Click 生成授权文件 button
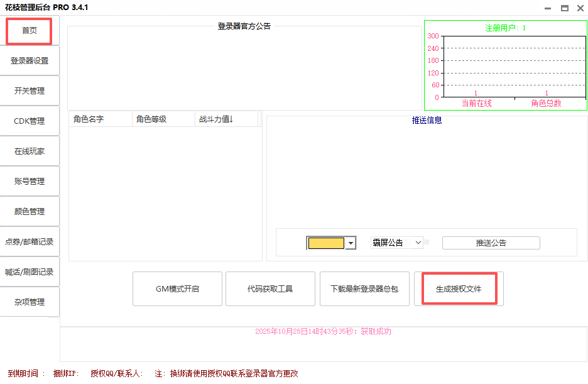 (459, 289)
